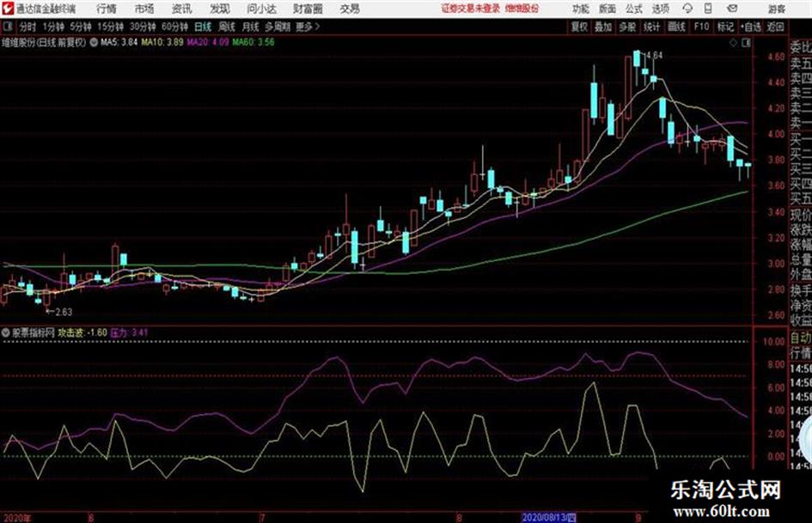Toggle the left sidebar panel icon

point(7,27)
